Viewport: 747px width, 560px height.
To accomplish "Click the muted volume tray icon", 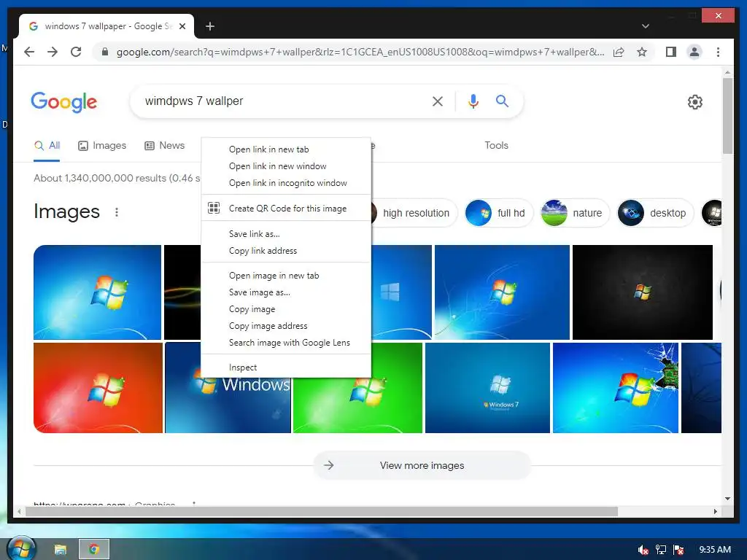I will 643,550.
